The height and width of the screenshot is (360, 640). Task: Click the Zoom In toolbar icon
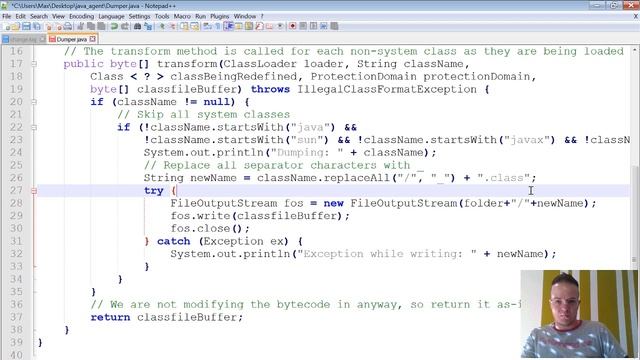pos(162,26)
